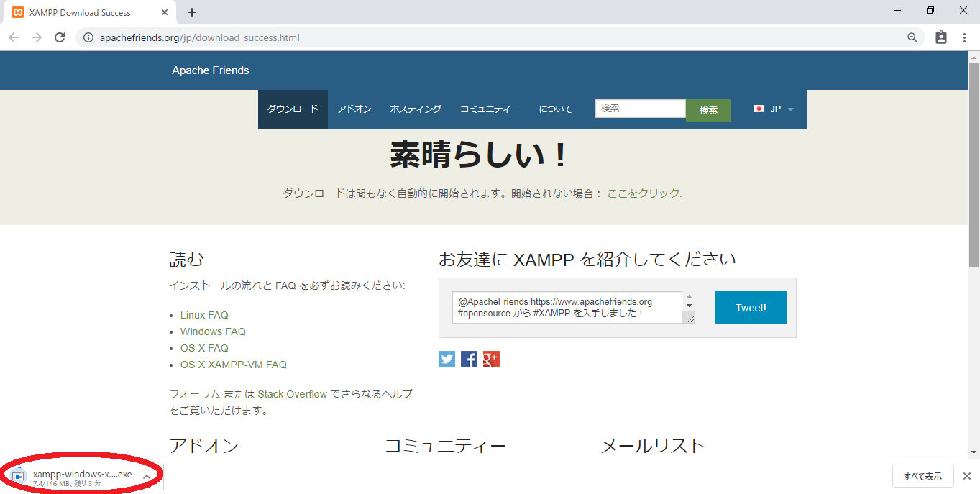Image resolution: width=980 pixels, height=494 pixels.
Task: Open Chrome's three-dot menu
Action: click(x=965, y=37)
